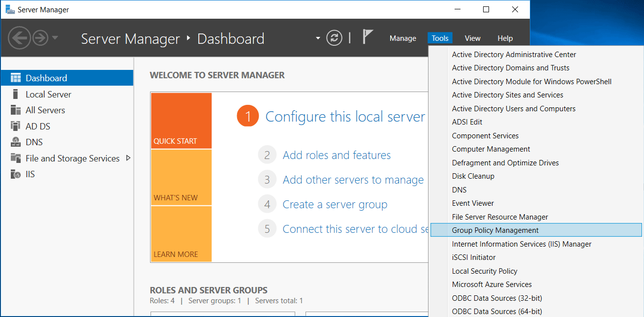The height and width of the screenshot is (317, 644).
Task: Click Add roles and features link
Action: [x=337, y=155]
